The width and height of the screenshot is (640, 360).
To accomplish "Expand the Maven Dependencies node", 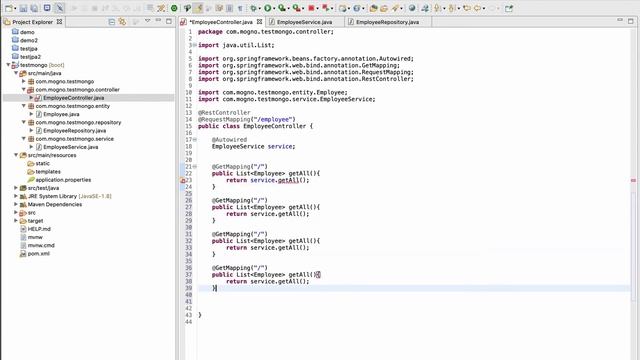I will [x=16, y=204].
